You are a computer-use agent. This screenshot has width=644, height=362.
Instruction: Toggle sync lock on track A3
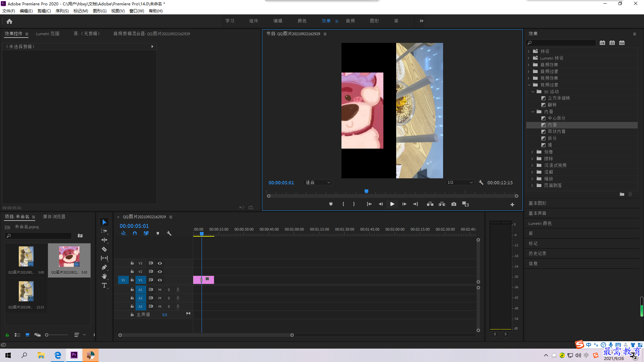point(151,306)
